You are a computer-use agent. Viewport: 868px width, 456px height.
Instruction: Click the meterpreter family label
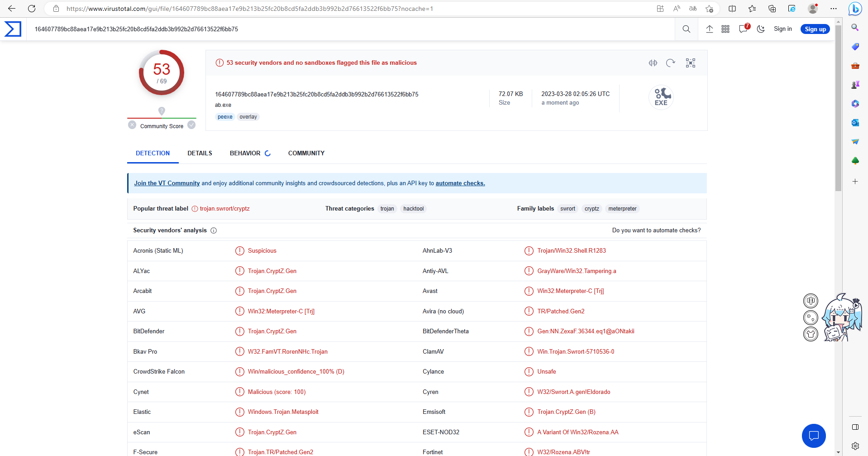[622, 209]
